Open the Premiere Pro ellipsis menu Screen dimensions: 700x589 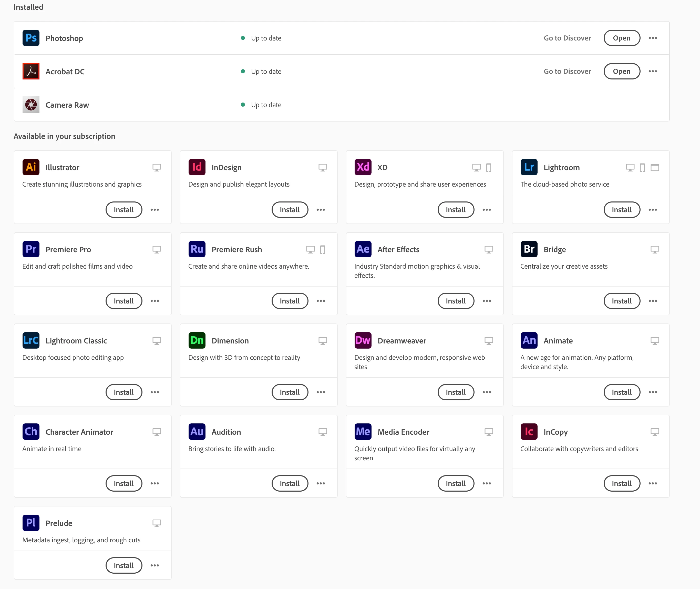155,301
